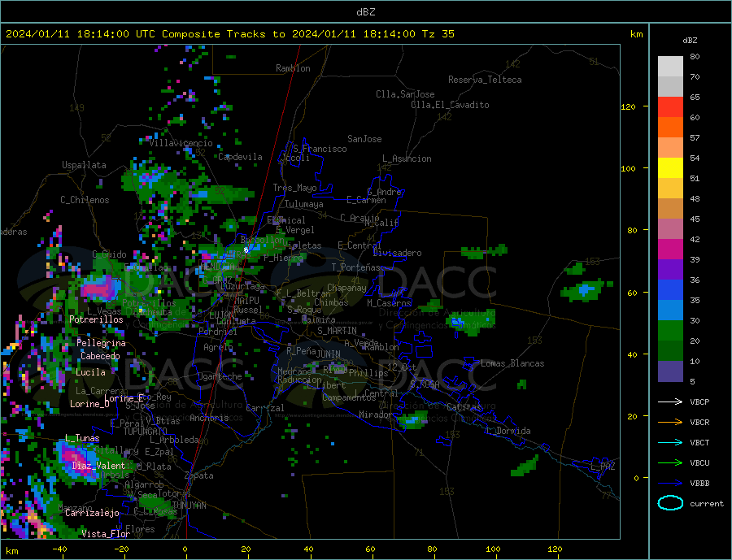Click the 100 tick on bottom axis
Screen dimensions: 732x560
[x=493, y=549]
